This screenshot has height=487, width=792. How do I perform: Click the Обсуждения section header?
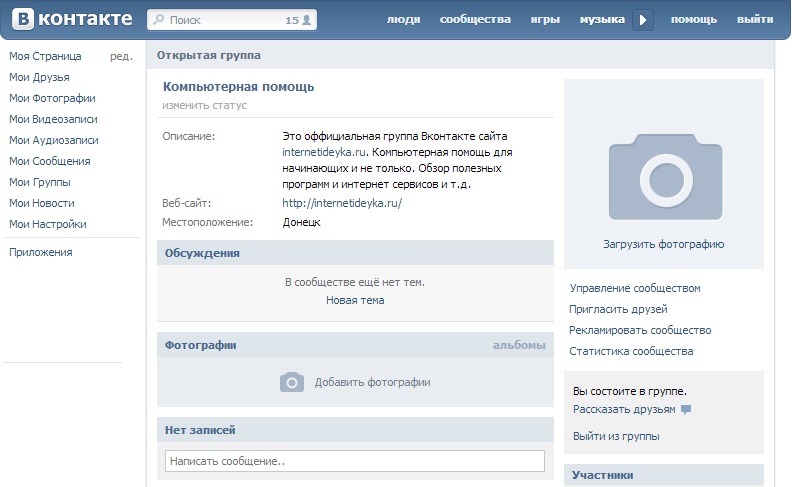pos(355,253)
